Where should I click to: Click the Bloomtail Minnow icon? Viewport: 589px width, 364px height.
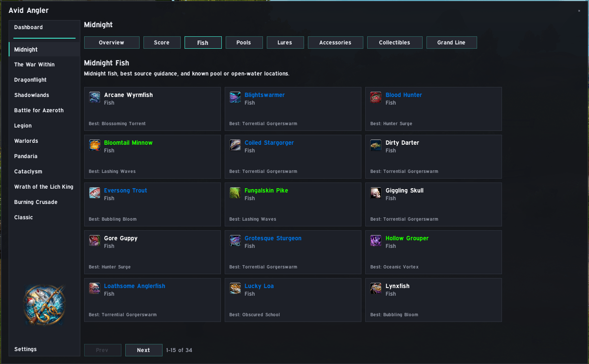pos(95,145)
